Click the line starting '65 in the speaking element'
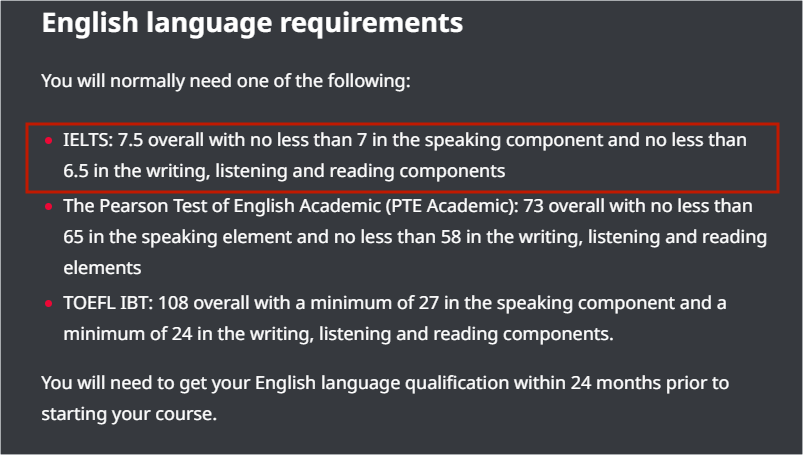Viewport: 803px width, 455px height. pyautogui.click(x=415, y=237)
